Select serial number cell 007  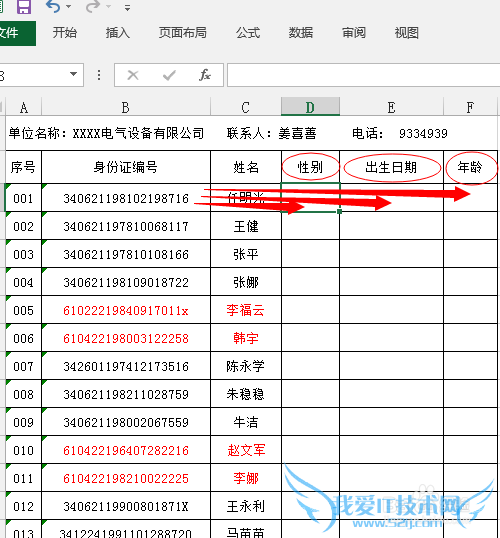pyautogui.click(x=23, y=366)
